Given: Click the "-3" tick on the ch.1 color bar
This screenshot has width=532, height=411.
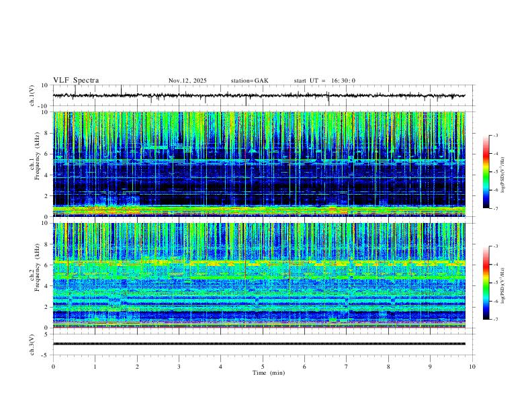Looking at the screenshot, I should point(496,135).
